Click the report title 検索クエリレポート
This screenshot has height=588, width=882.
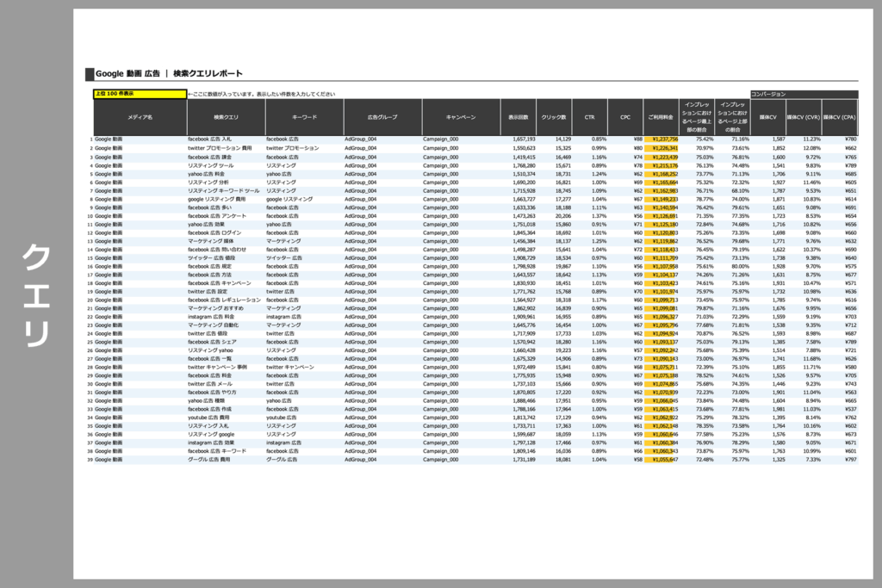(x=208, y=74)
